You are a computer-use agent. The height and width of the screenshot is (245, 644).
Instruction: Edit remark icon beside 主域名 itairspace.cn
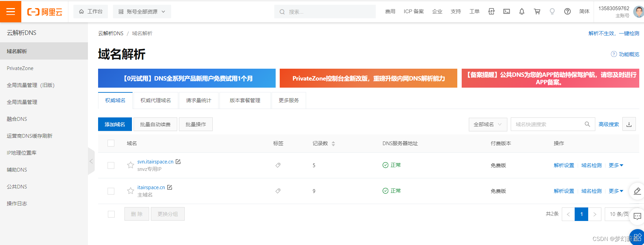click(x=170, y=187)
